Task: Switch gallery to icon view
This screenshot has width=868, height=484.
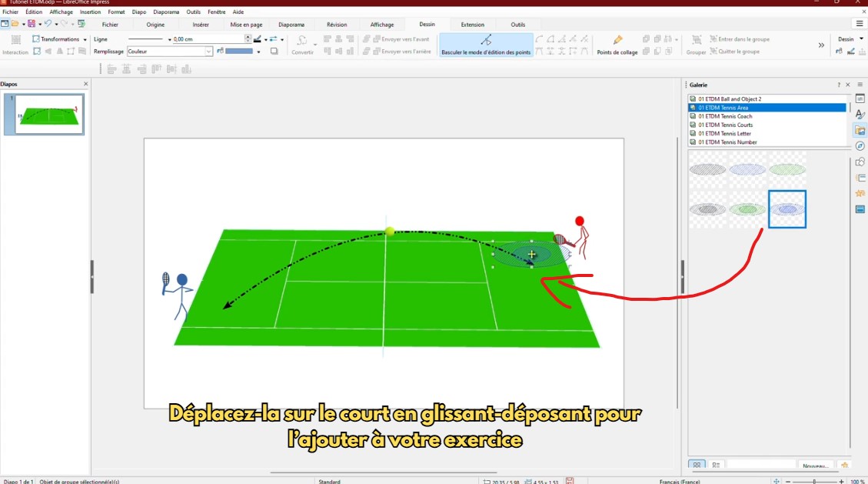Action: 697,466
